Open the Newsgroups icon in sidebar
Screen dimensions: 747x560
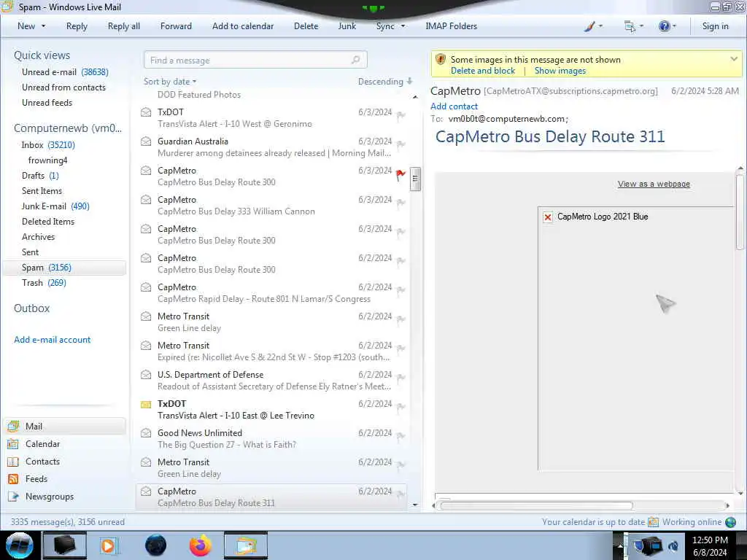pos(13,497)
